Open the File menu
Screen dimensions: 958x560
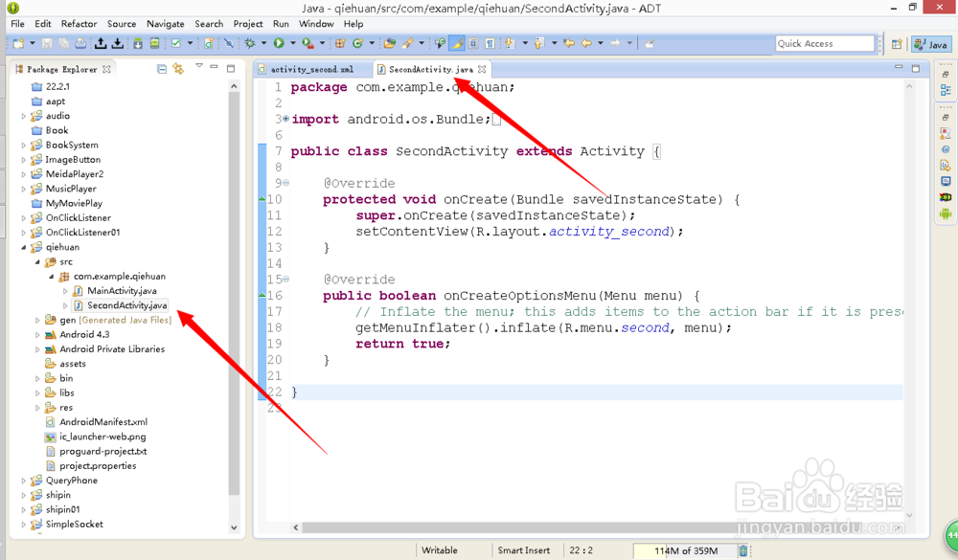[x=17, y=24]
